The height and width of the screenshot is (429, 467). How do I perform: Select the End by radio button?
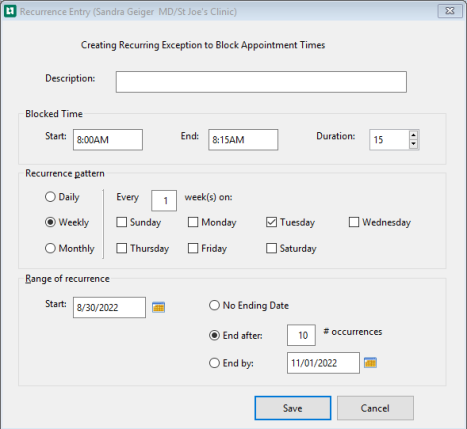[214, 363]
